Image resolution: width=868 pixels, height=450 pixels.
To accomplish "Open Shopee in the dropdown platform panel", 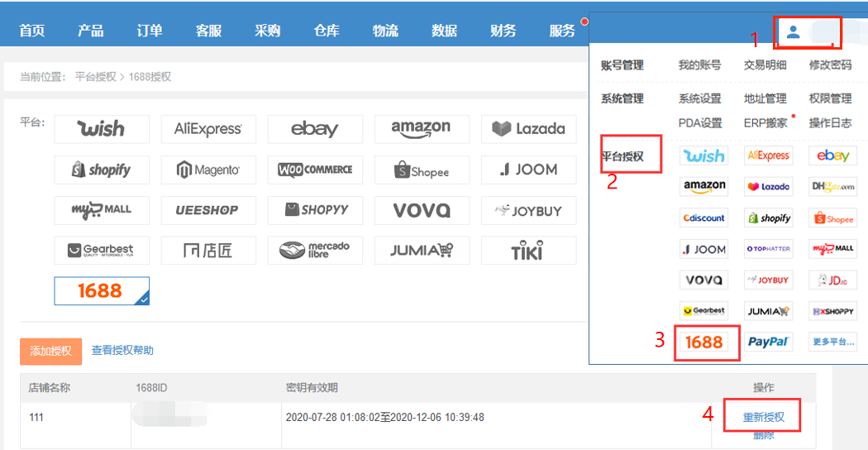I will coord(832,218).
